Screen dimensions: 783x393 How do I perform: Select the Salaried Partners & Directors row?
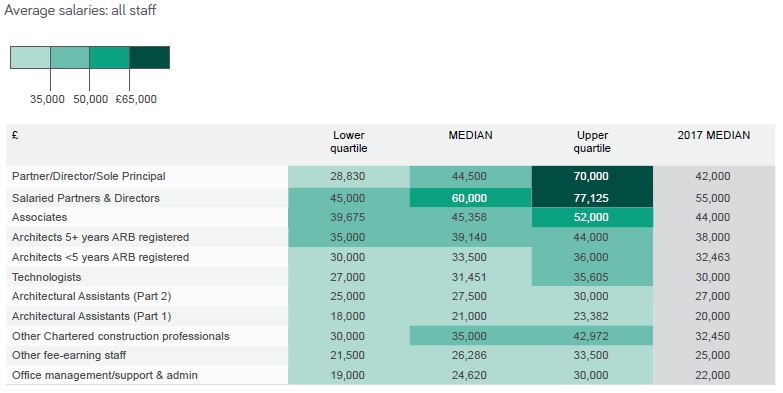[x=391, y=198]
